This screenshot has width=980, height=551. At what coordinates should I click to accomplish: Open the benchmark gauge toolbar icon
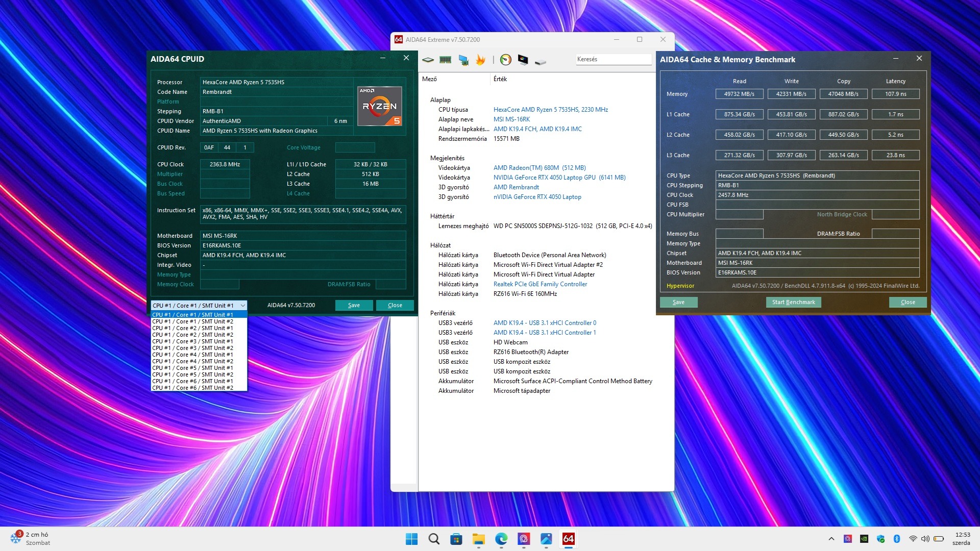pyautogui.click(x=505, y=60)
